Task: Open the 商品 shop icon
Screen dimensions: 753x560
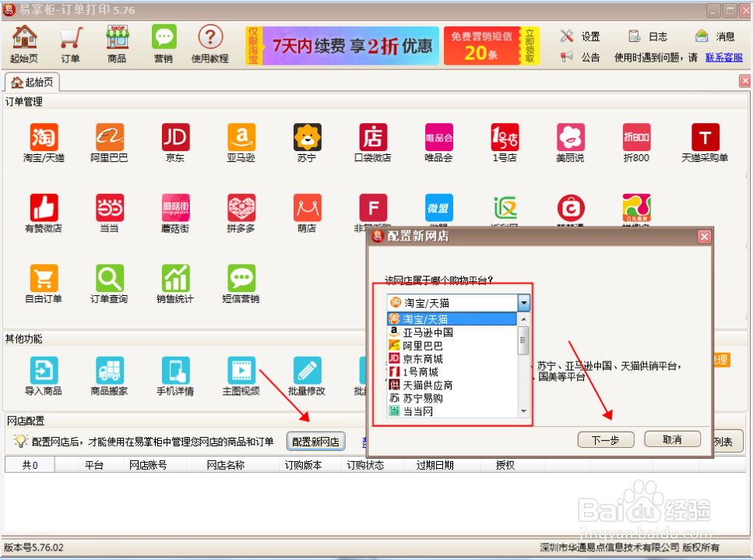Action: pyautogui.click(x=117, y=44)
